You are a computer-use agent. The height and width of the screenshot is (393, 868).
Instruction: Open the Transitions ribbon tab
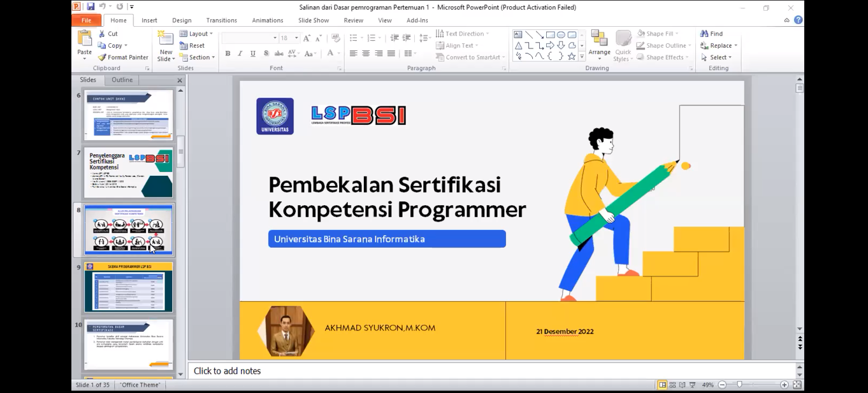click(x=222, y=20)
